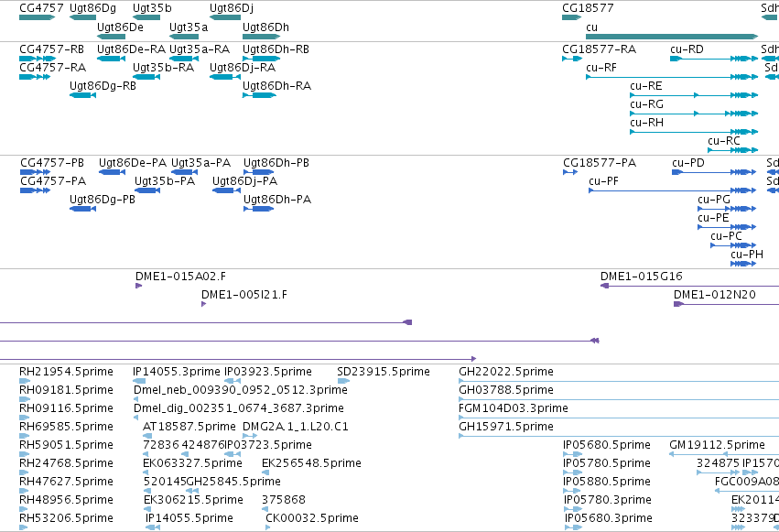Select EST AT18587.5prime

click(189, 428)
